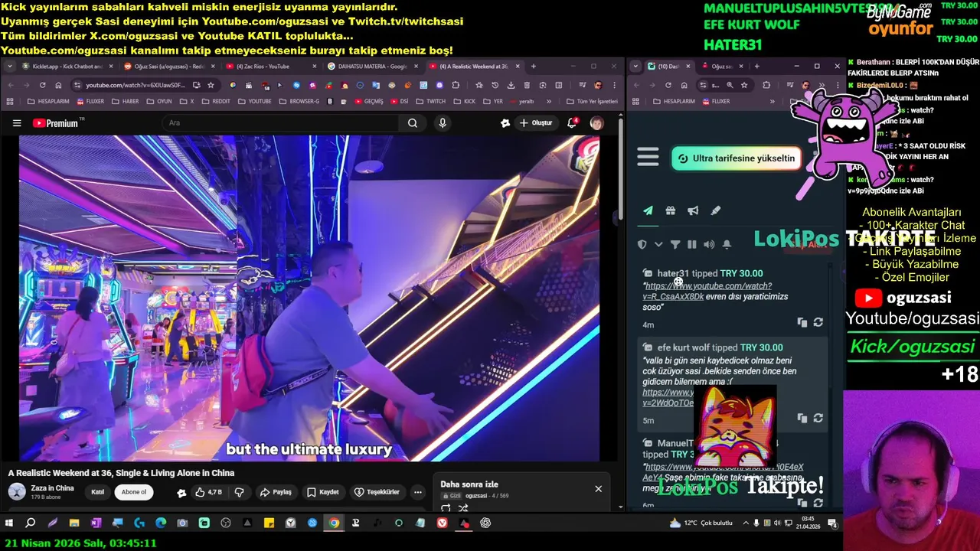Dislike the video with thumbs-down icon

pos(239,492)
